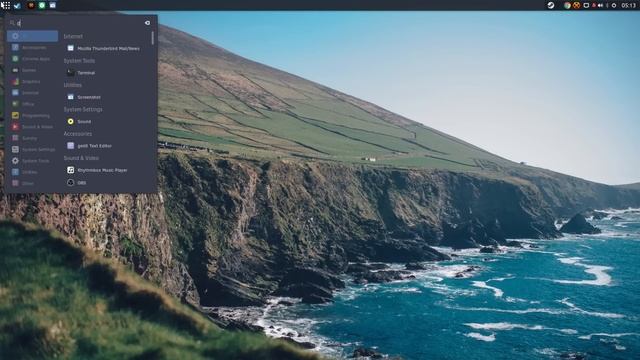Select the System Settings sidebar category
Image resolution: width=640 pixels, height=360 pixels.
(32, 149)
